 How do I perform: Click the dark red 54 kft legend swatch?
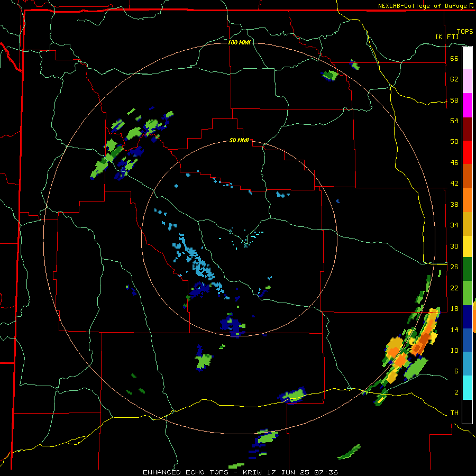(x=467, y=129)
